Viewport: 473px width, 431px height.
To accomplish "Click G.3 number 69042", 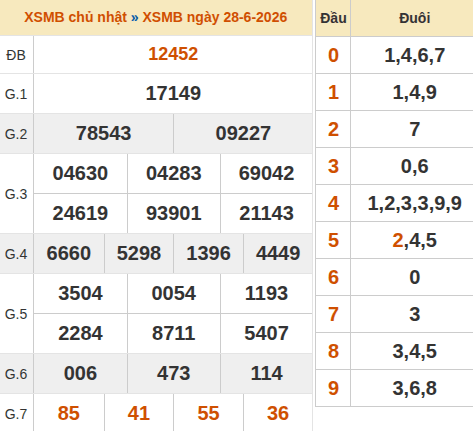I will [x=266, y=173].
